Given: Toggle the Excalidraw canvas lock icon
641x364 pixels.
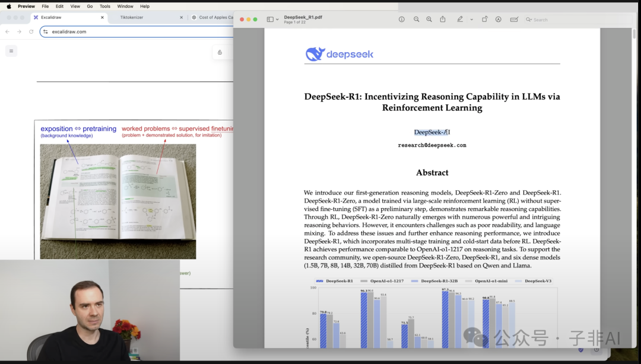Looking at the screenshot, I should 220,52.
